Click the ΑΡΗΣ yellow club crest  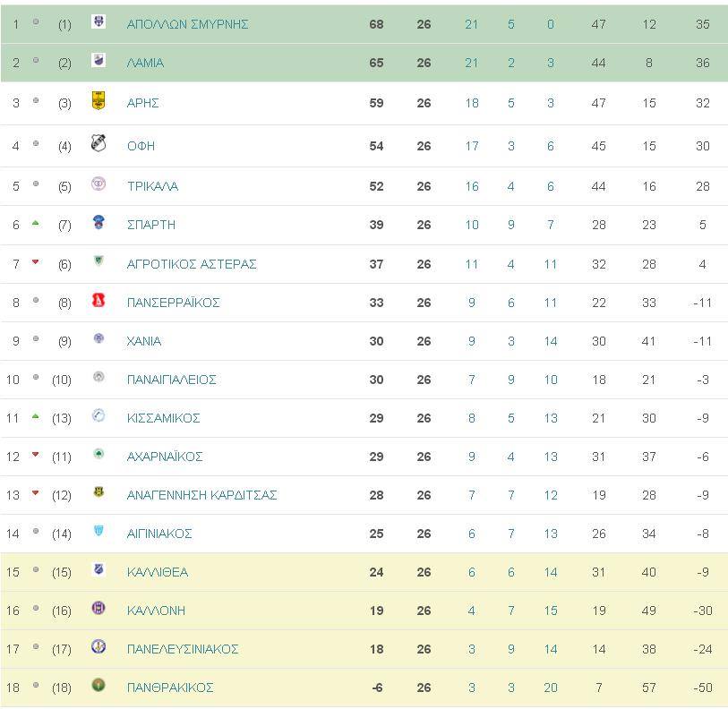98,101
